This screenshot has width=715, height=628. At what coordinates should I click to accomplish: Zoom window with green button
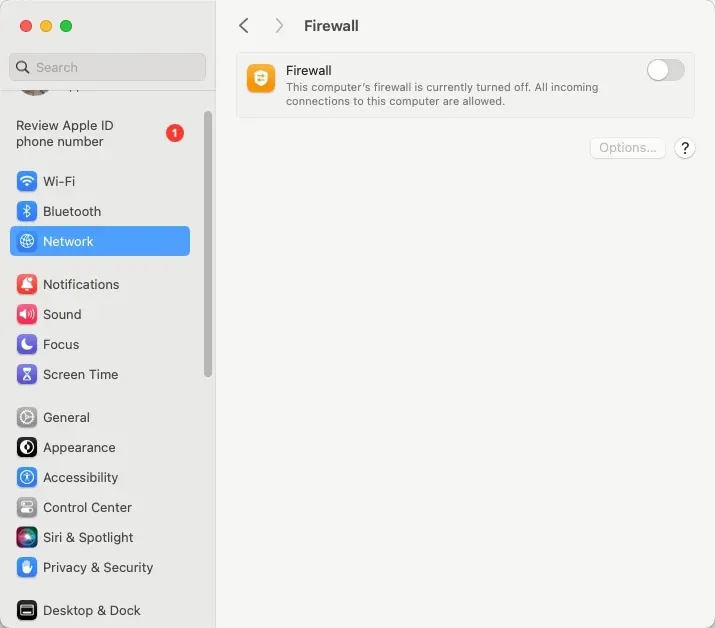(x=66, y=26)
